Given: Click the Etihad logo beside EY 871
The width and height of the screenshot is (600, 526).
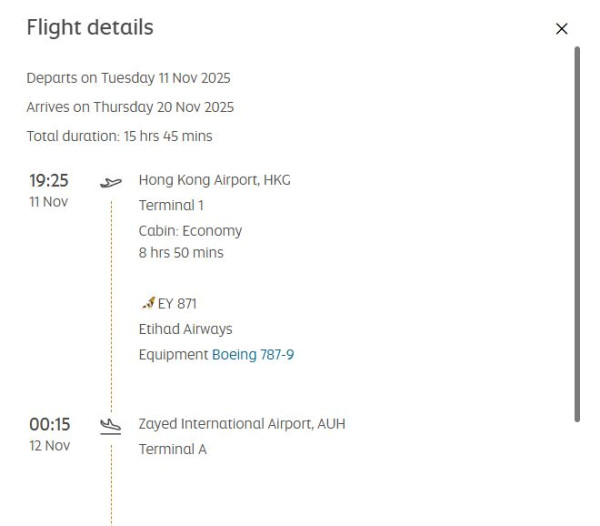Looking at the screenshot, I should pos(147,303).
